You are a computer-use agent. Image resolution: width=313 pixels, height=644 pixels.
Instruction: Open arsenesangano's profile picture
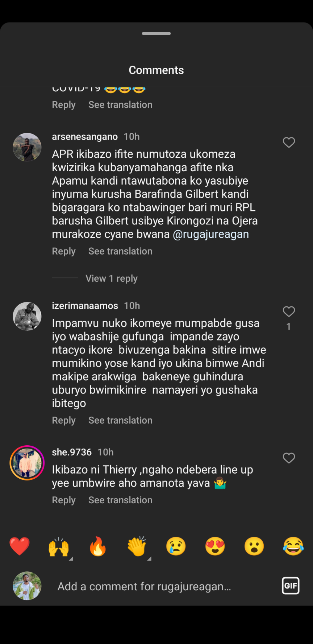click(27, 147)
